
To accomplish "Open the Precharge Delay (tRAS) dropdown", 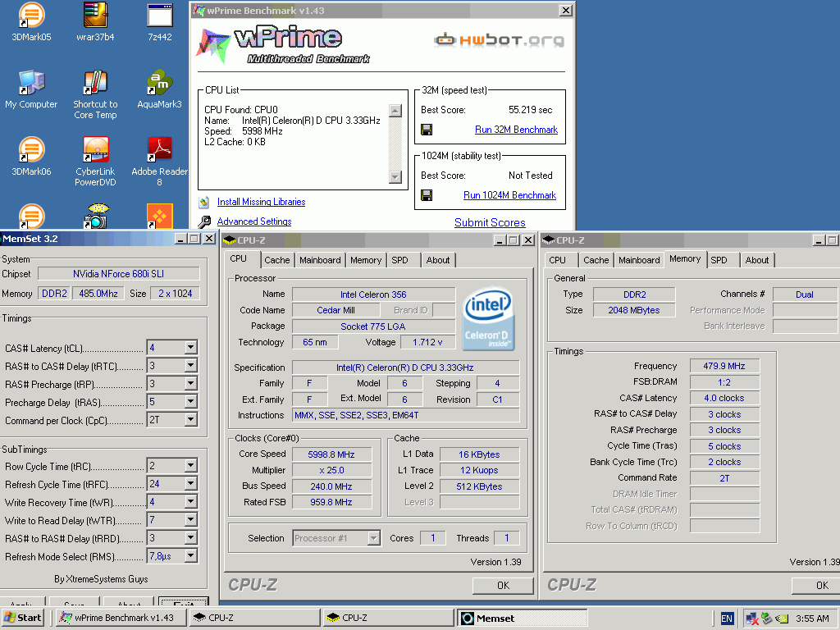I will pyautogui.click(x=190, y=402).
